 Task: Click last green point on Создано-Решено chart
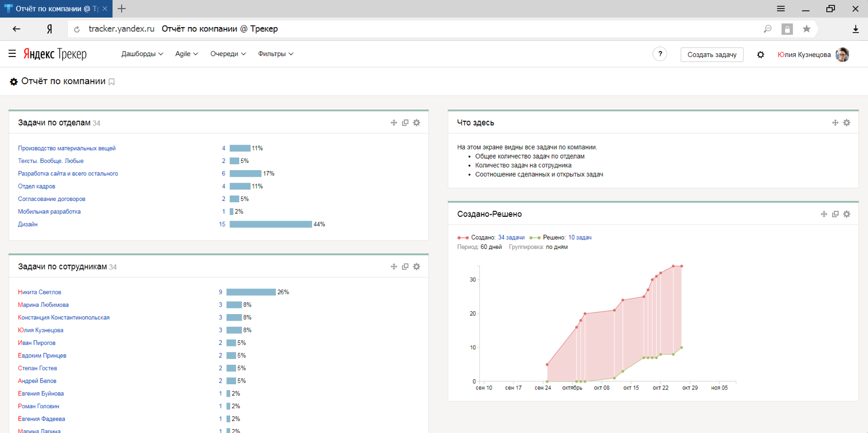pos(681,348)
